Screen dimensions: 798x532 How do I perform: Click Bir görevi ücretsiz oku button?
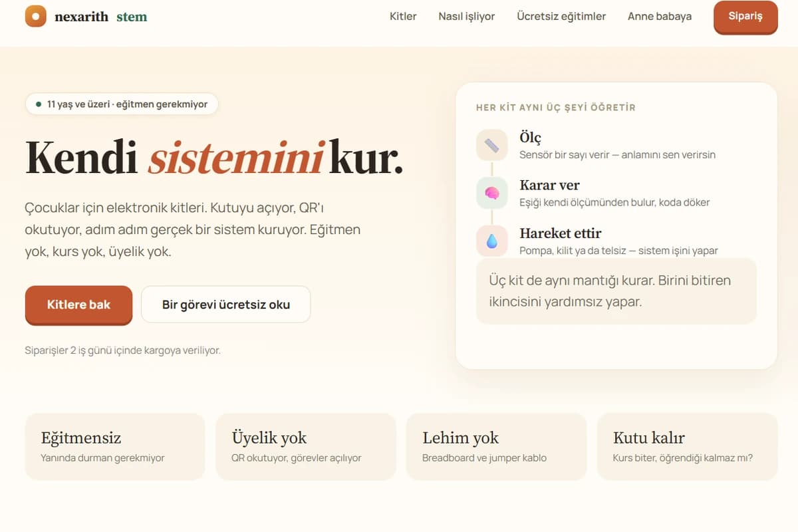(x=226, y=305)
